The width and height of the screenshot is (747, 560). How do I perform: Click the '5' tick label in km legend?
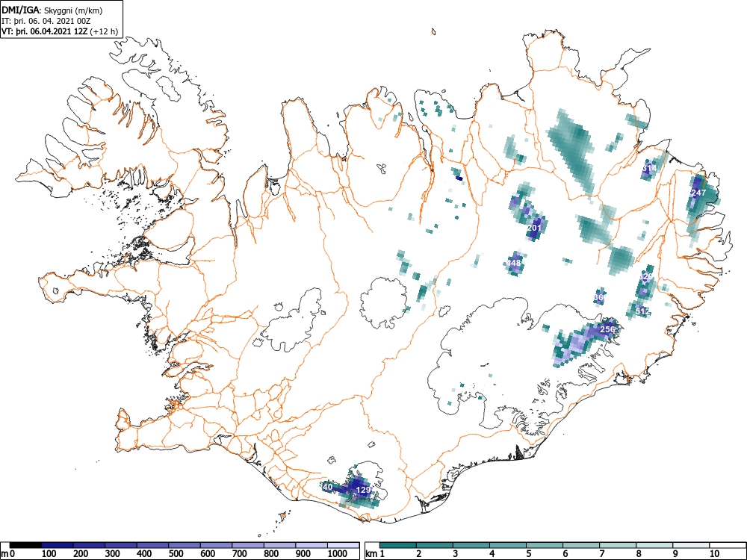coord(529,553)
